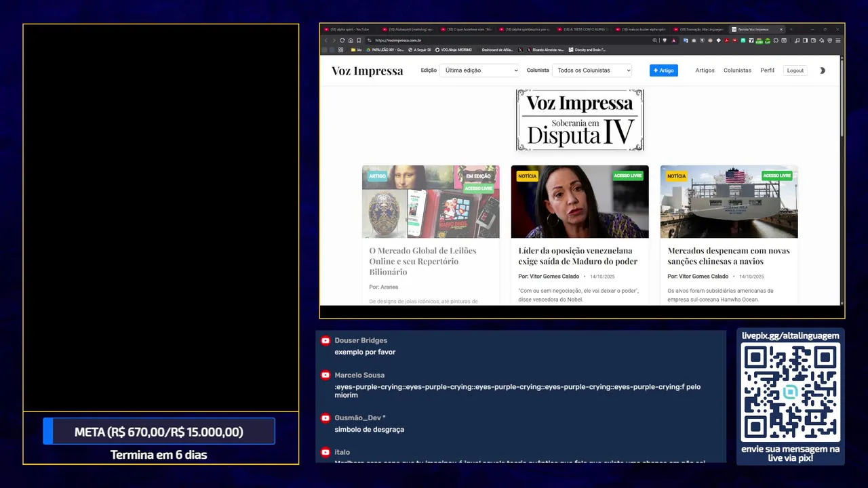Image resolution: width=868 pixels, height=488 pixels.
Task: Switch to the Alphaspirit (mattslog) tab
Action: pyautogui.click(x=408, y=29)
